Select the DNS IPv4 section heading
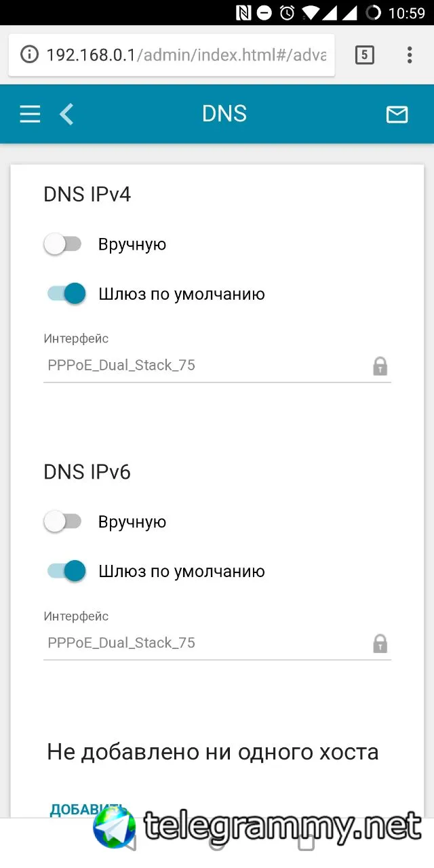 [87, 195]
